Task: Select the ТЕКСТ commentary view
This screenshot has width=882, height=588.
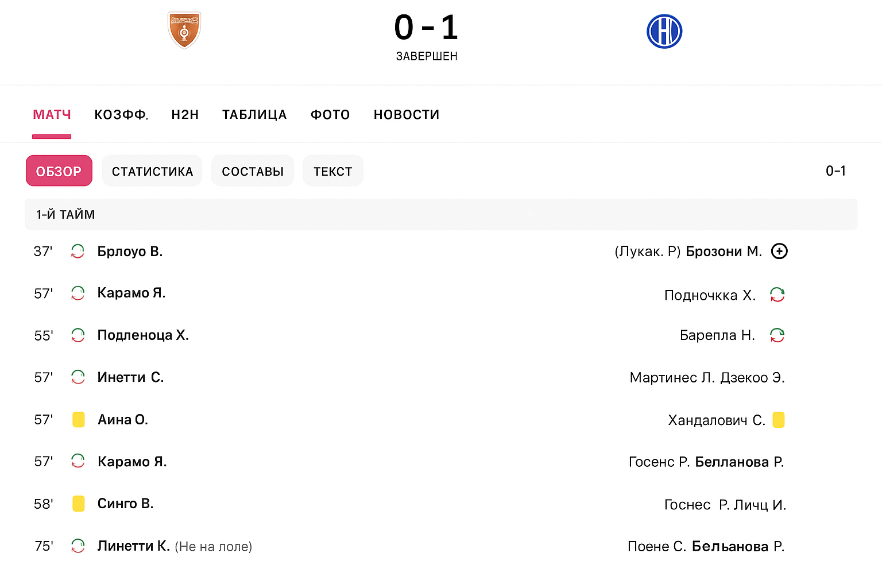Action: pyautogui.click(x=333, y=171)
